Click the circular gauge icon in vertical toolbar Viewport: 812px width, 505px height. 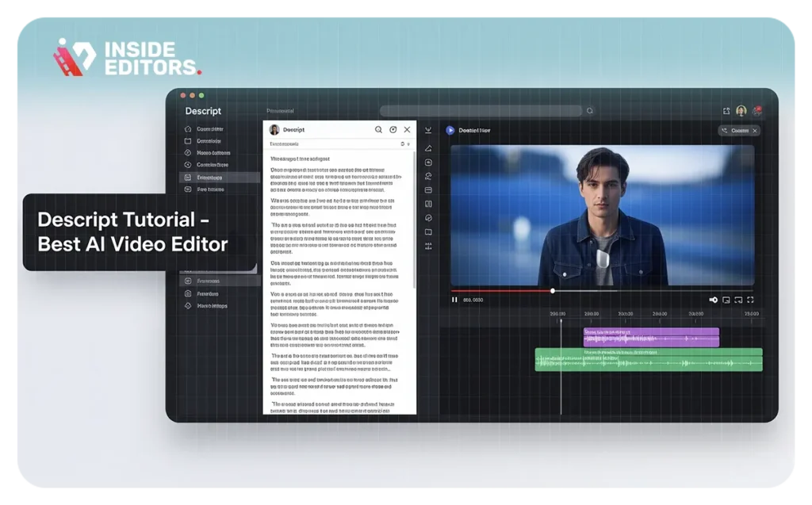click(428, 218)
